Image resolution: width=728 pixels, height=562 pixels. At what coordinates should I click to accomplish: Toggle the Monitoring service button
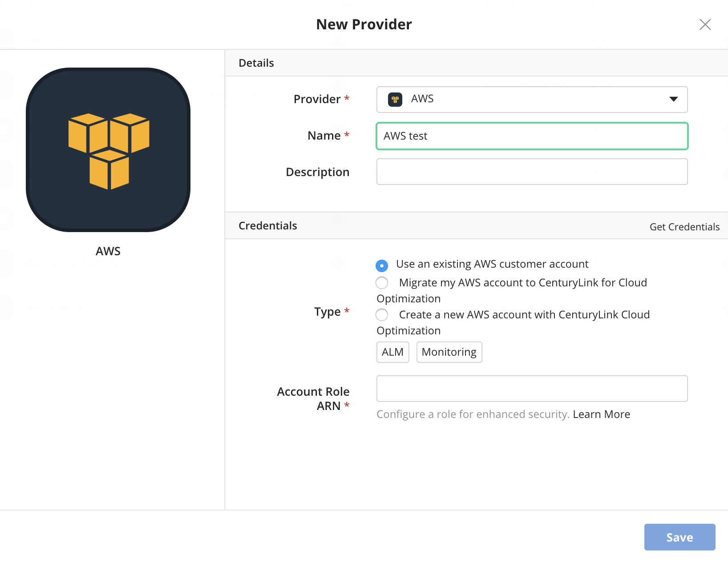point(449,352)
